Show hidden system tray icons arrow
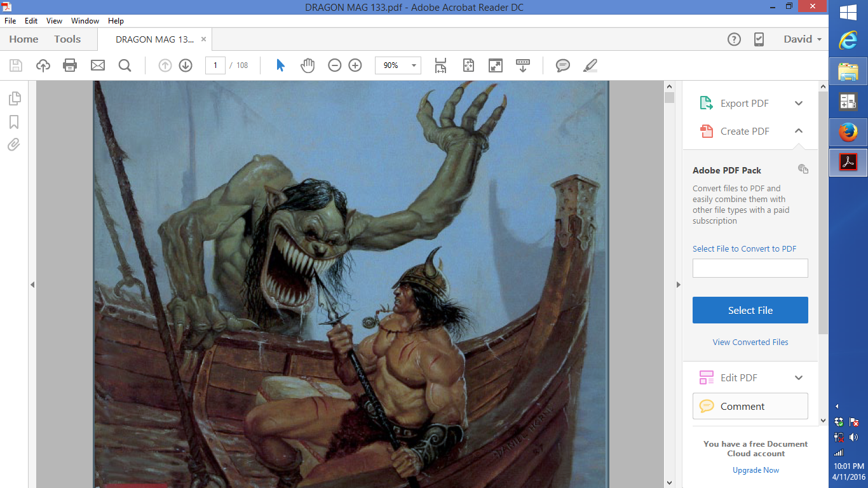Image resolution: width=868 pixels, height=488 pixels. [x=837, y=406]
